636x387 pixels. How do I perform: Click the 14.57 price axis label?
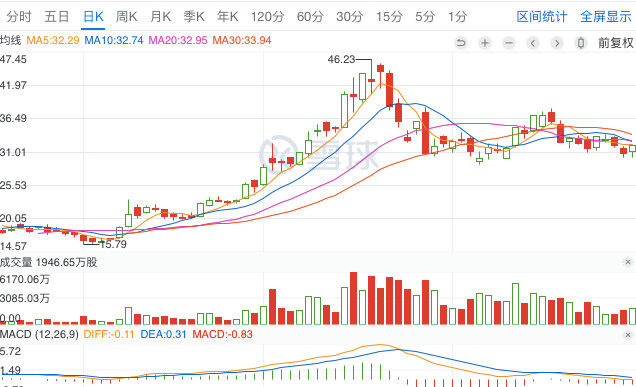(x=13, y=246)
